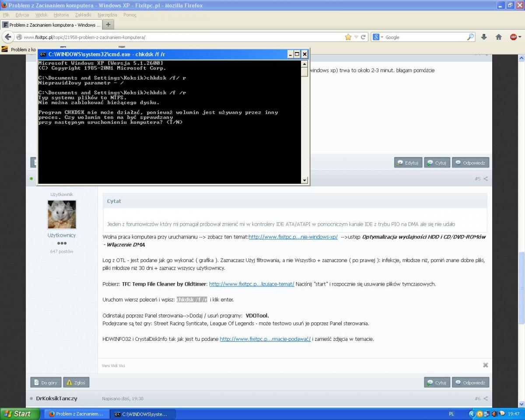Open the Plik menu
Screen dimensions: 525x420
6,15
